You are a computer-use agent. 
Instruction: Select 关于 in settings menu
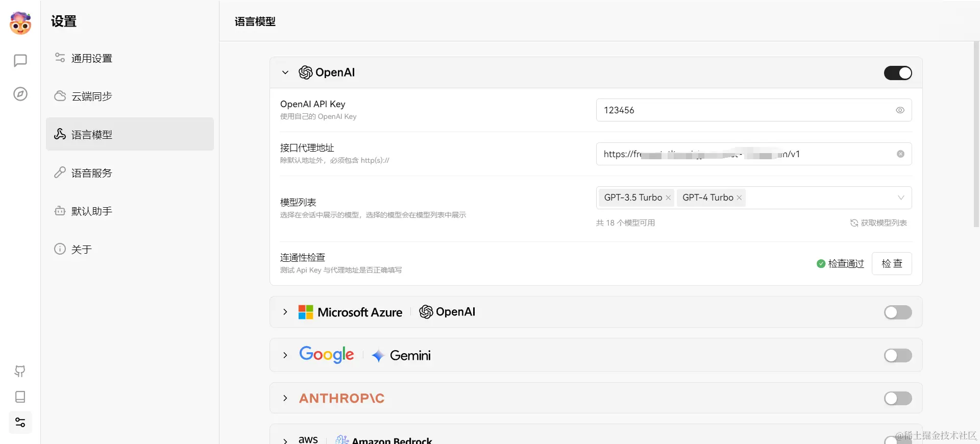click(130, 249)
